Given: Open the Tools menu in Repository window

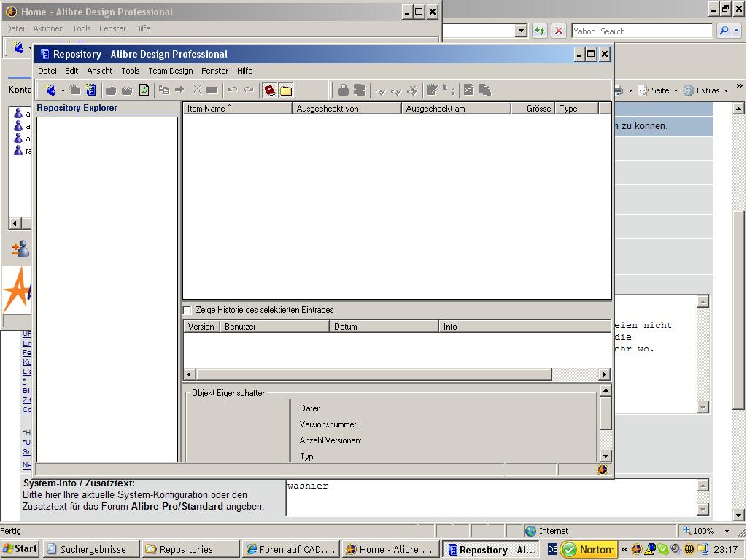Looking at the screenshot, I should click(130, 71).
